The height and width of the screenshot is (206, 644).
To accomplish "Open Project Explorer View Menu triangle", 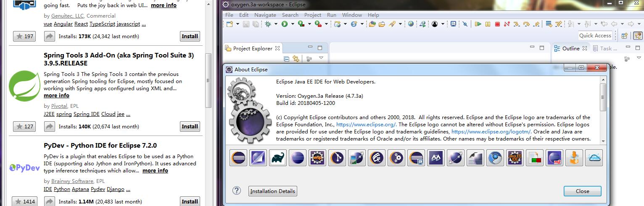I will point(321,58).
